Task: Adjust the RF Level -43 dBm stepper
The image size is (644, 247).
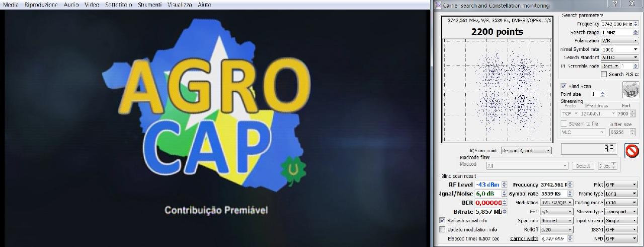Action: pyautogui.click(x=505, y=185)
